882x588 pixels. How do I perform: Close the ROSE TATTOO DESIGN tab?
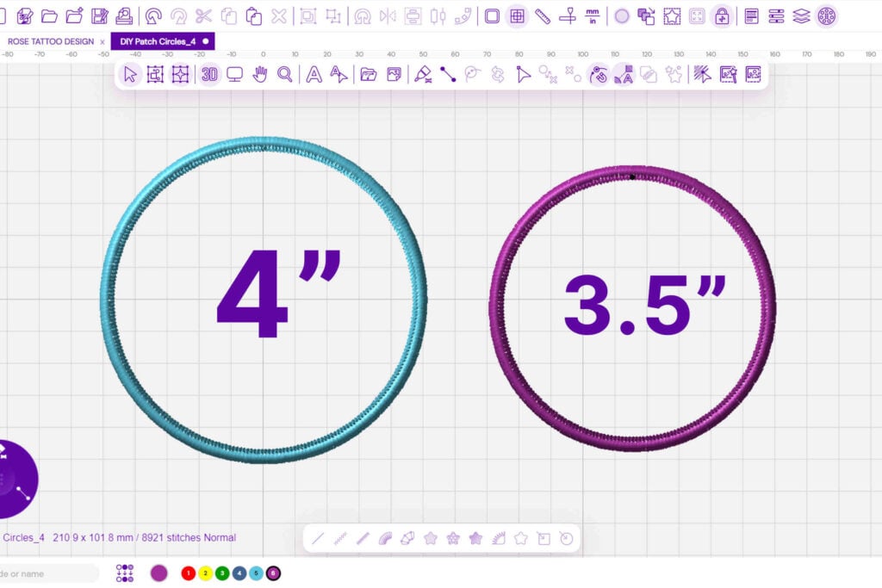tap(102, 41)
